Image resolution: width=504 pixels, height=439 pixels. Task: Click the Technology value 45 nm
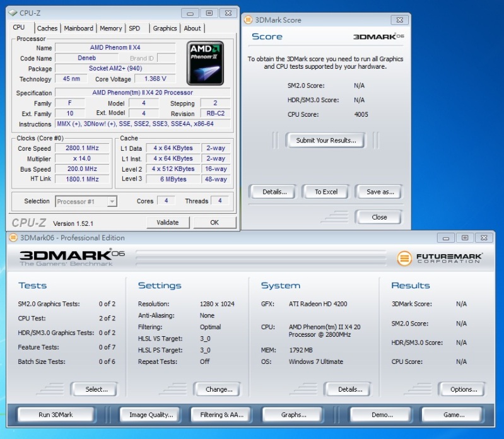coord(71,79)
